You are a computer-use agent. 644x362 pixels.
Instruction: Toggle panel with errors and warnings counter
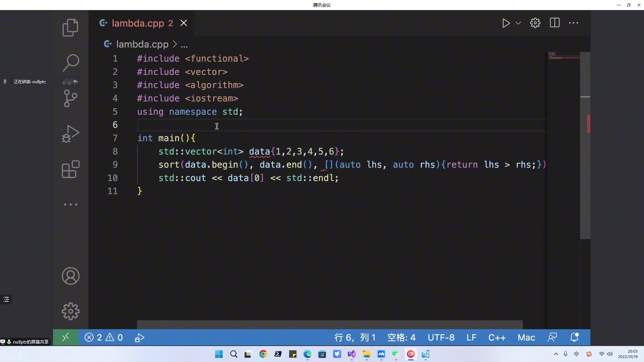click(103, 338)
